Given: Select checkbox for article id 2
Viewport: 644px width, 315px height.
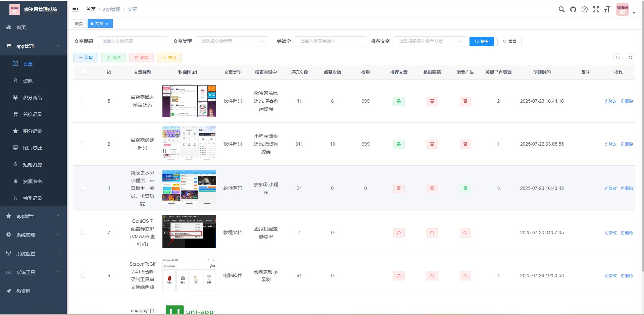Looking at the screenshot, I should point(83,144).
